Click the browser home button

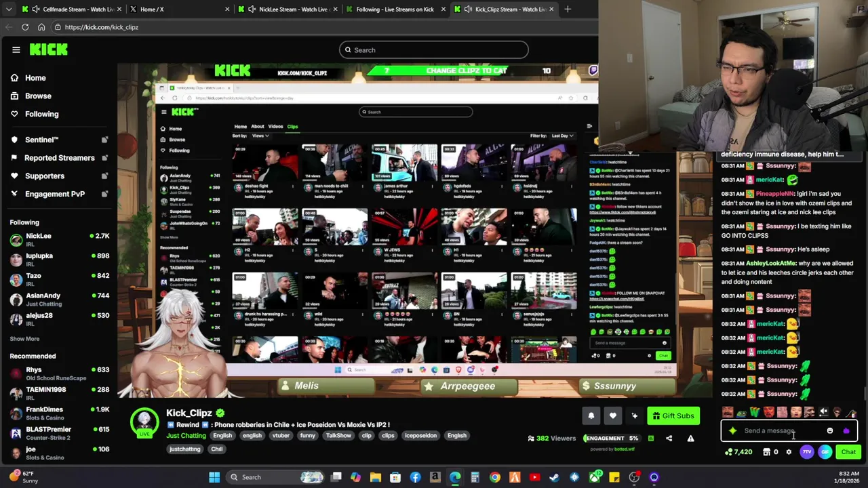coord(41,27)
